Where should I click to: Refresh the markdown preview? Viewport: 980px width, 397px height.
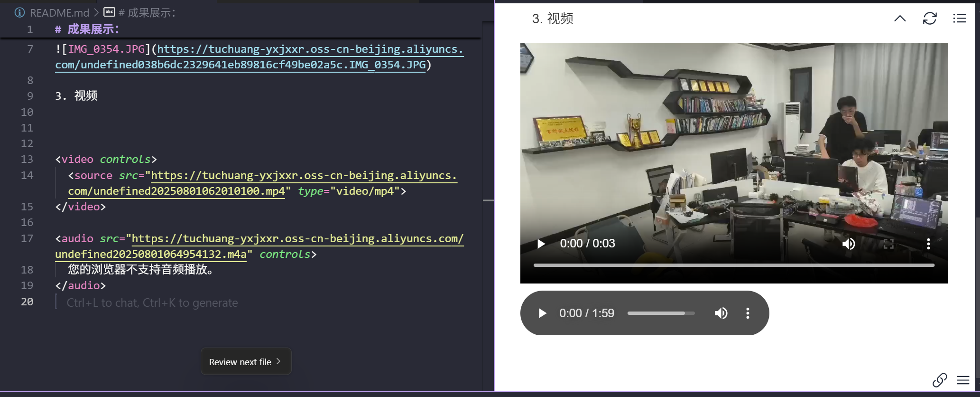[x=929, y=19]
